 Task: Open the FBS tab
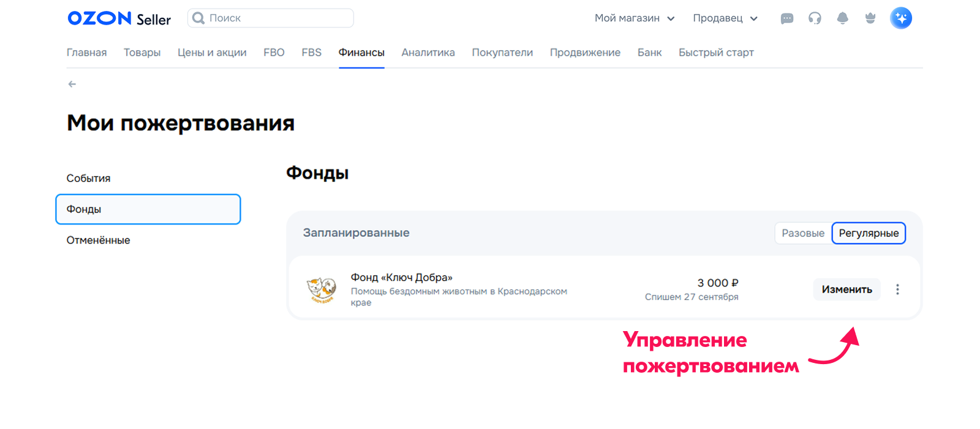tap(311, 53)
